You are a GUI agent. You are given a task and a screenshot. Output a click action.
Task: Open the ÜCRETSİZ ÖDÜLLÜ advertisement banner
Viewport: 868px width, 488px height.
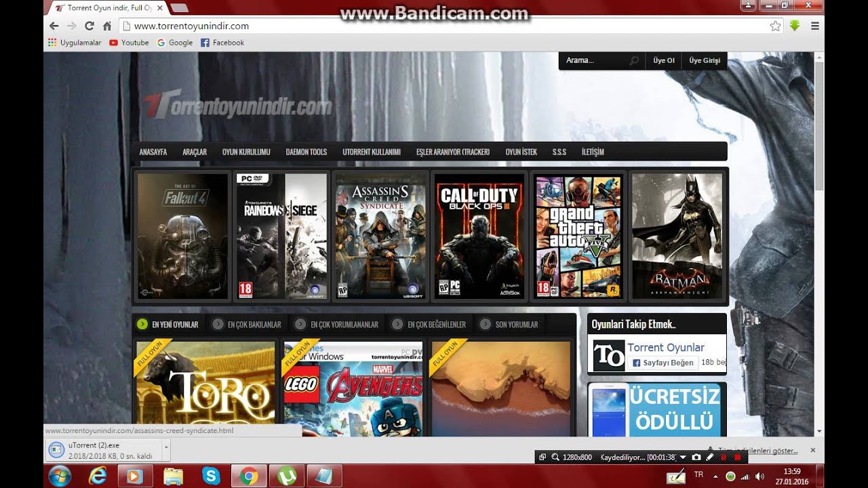point(657,410)
